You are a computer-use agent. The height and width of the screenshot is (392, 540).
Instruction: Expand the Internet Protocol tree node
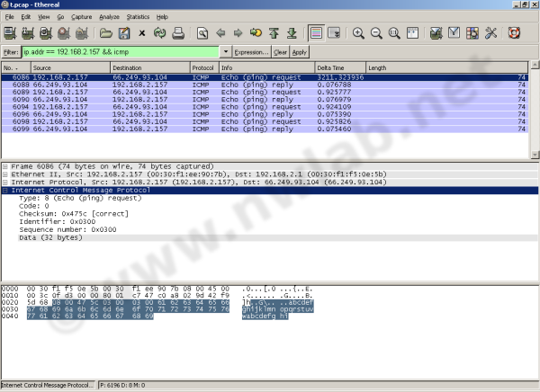[x=5, y=183]
